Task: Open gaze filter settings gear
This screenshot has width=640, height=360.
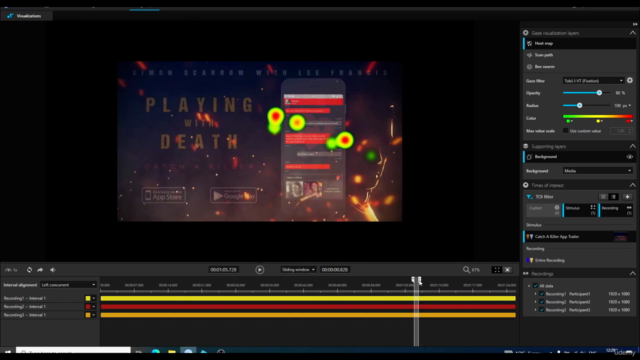Action: point(630,80)
